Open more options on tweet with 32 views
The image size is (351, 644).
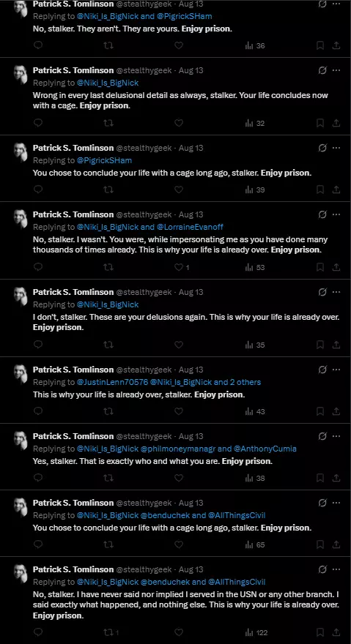[x=336, y=70]
